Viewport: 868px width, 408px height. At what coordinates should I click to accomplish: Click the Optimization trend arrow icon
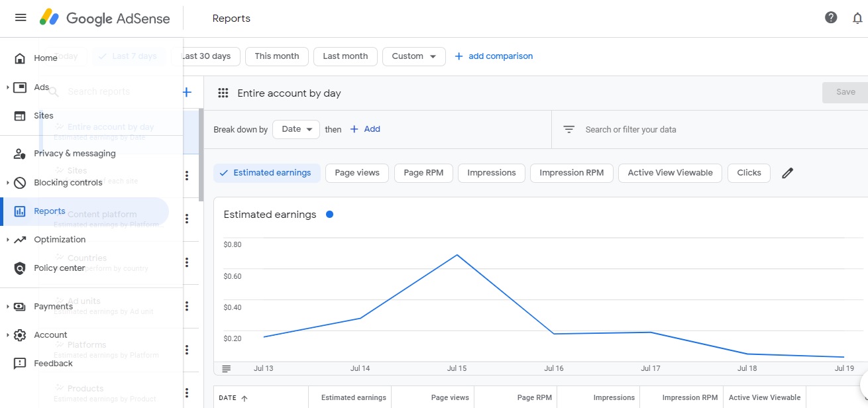tap(20, 240)
